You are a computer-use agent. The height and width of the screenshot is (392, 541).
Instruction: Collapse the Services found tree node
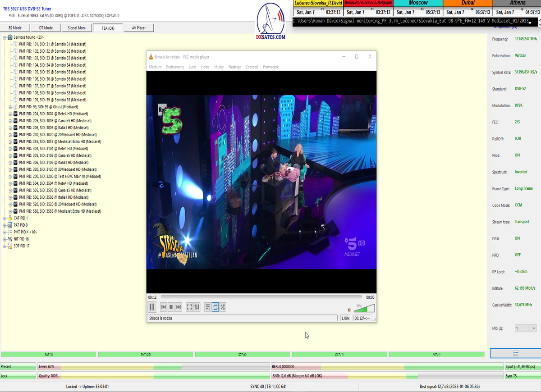click(5, 37)
